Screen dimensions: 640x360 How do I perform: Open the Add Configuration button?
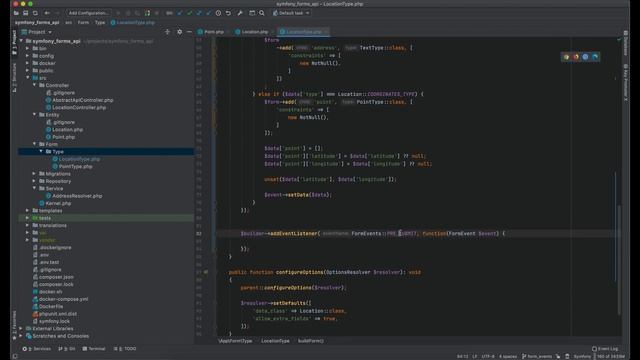[88, 13]
